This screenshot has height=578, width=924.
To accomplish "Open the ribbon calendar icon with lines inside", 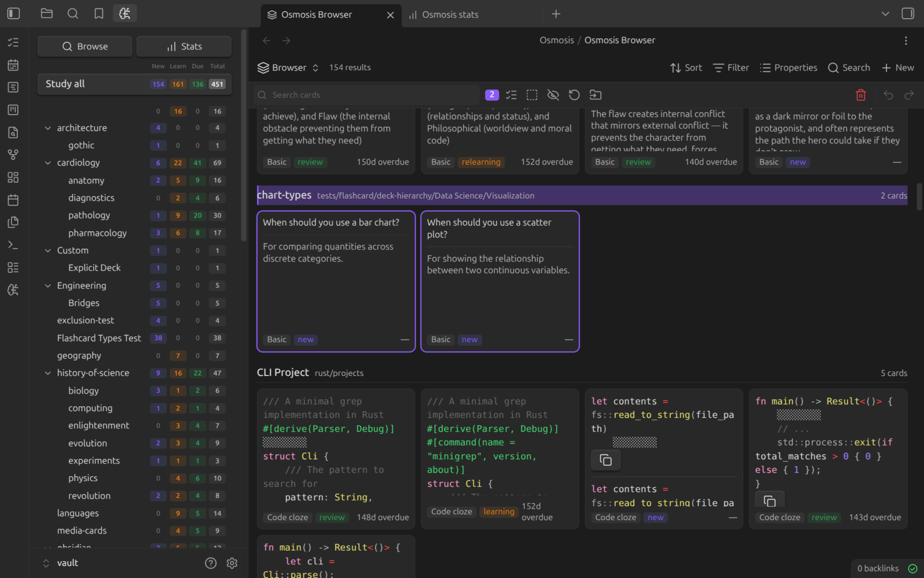I will pos(14,65).
